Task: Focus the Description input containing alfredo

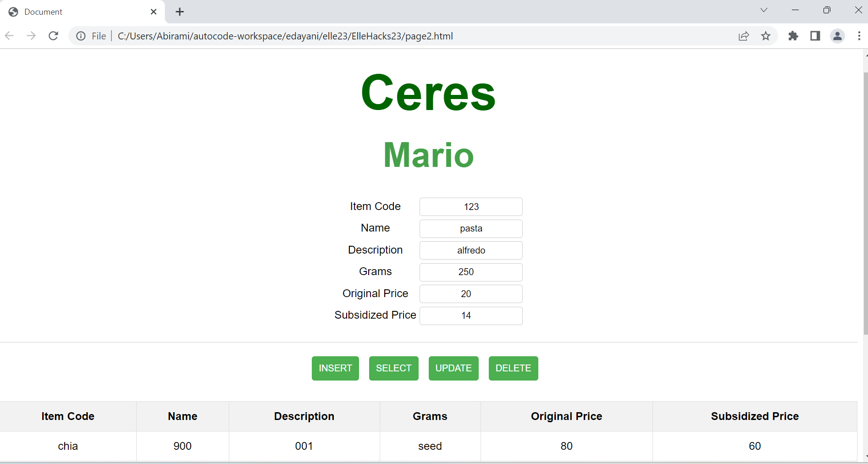Action: pos(471,250)
